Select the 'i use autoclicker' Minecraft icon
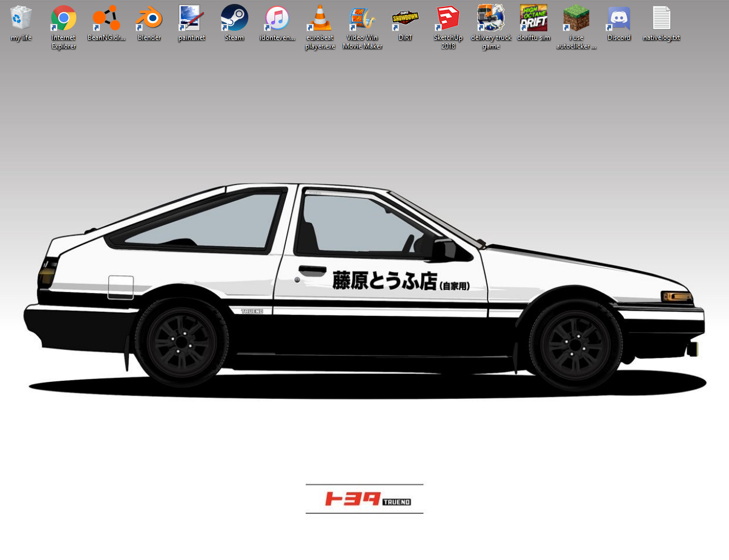 click(576, 18)
